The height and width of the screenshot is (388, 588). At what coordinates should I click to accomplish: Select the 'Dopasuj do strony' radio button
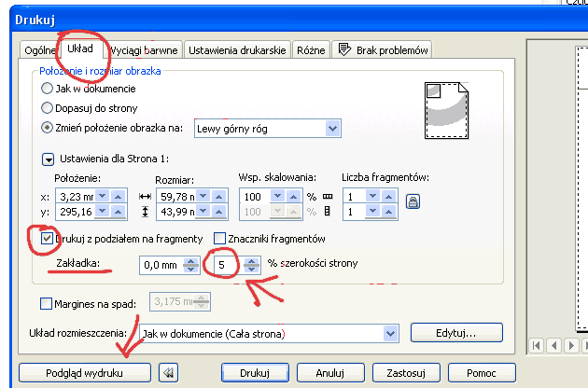48,108
